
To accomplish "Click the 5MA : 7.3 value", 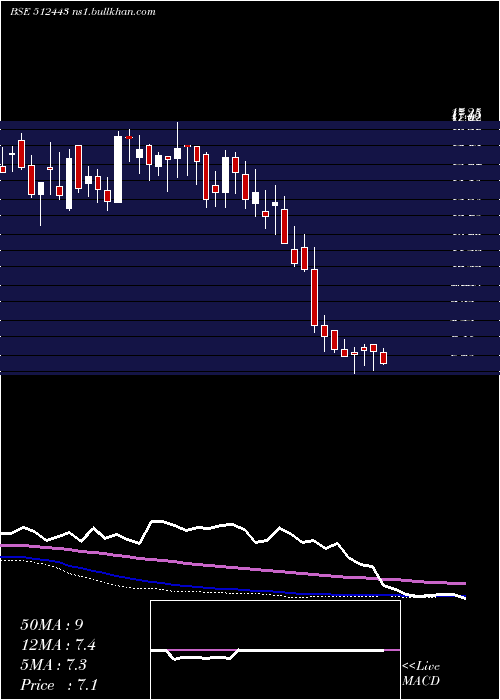I will pos(54,665).
